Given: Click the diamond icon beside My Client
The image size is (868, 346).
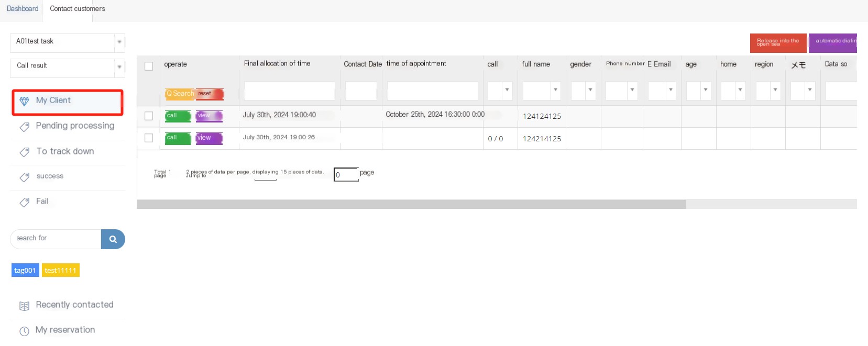Looking at the screenshot, I should 24,101.
